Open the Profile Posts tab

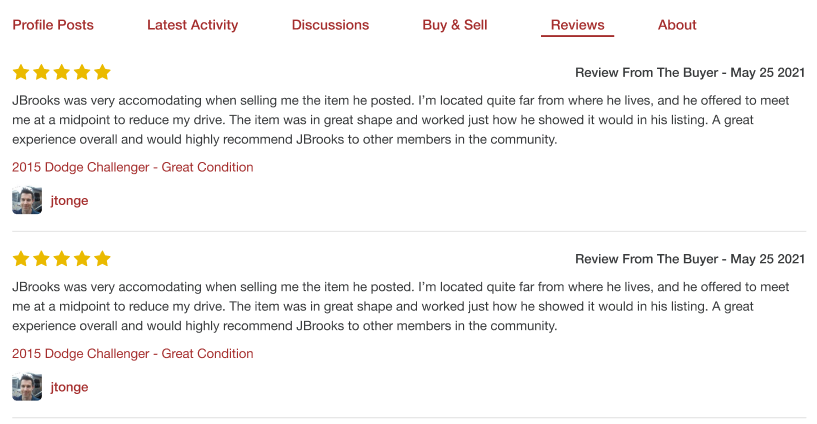point(53,25)
